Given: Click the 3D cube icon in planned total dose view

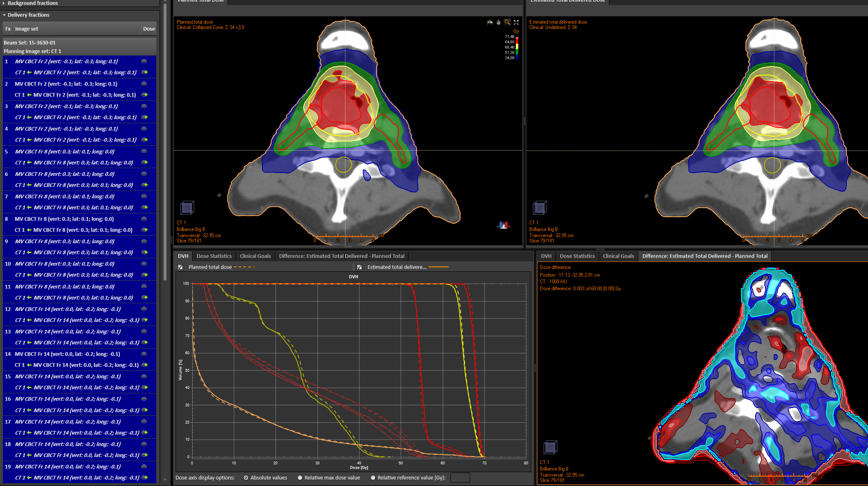Looking at the screenshot, I should tap(187, 208).
